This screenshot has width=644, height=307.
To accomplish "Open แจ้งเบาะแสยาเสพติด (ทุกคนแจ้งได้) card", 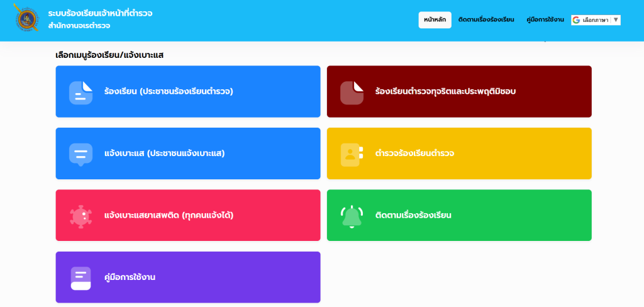I will pos(187,215).
